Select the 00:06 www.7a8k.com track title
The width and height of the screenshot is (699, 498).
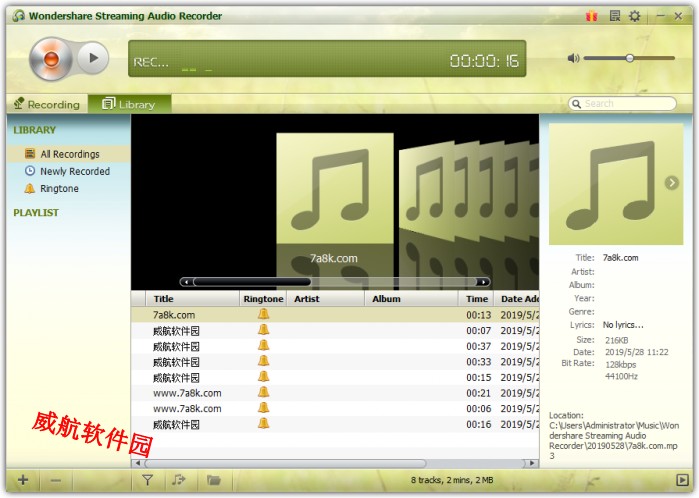[187, 409]
